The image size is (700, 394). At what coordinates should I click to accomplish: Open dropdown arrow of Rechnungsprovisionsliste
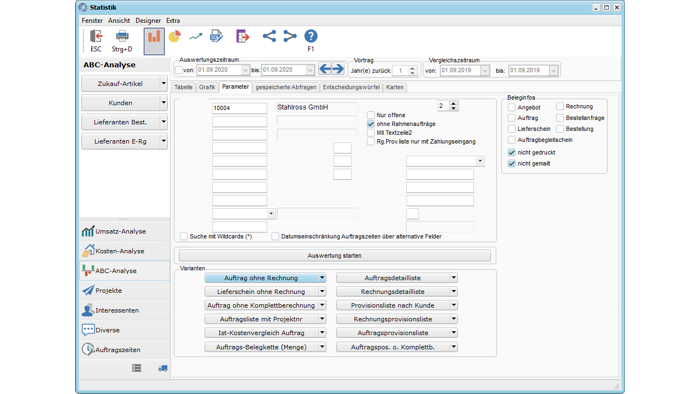[x=454, y=319]
